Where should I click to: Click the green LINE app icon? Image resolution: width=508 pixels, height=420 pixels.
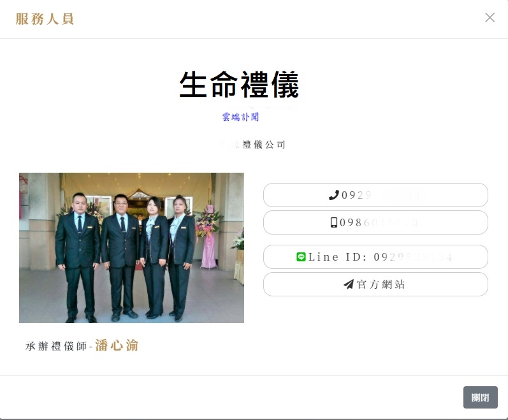pos(301,257)
